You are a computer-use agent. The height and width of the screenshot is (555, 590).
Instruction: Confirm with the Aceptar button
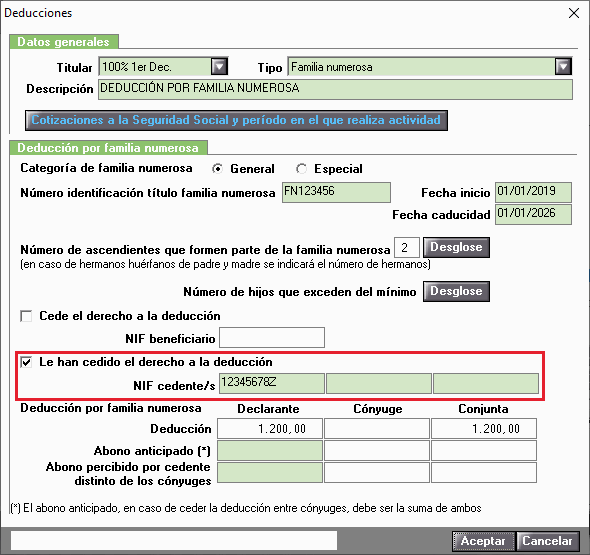pos(483,541)
